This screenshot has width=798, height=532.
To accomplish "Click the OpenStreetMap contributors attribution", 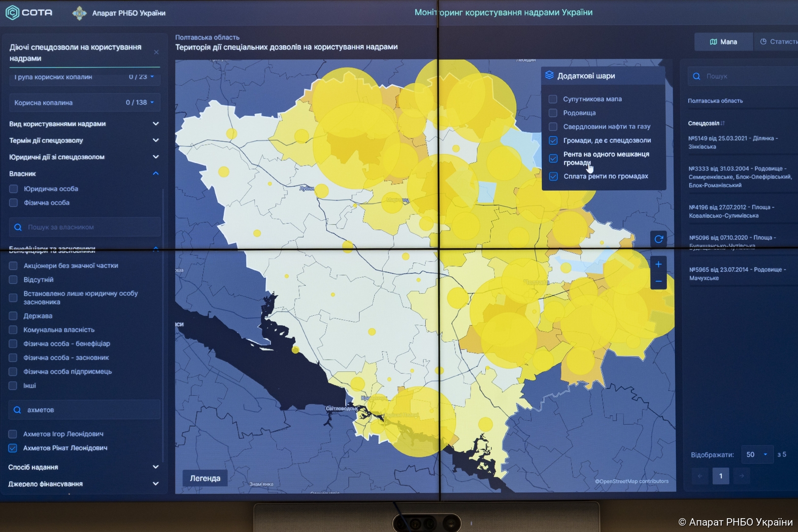I will (x=632, y=481).
